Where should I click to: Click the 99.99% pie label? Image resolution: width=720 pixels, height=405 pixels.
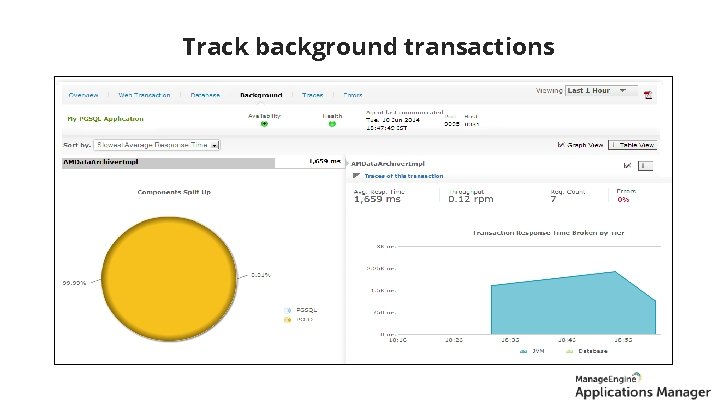pos(74,283)
